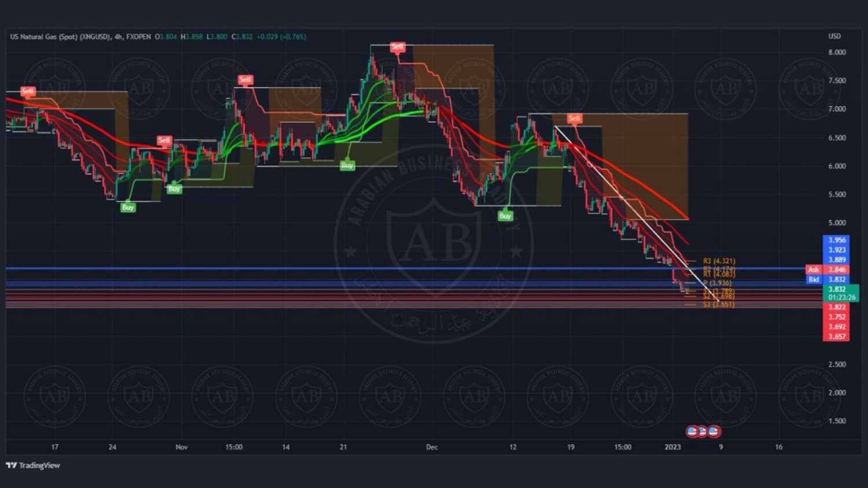
Task: Select the leftmost Buy signal label
Action: pos(128,207)
